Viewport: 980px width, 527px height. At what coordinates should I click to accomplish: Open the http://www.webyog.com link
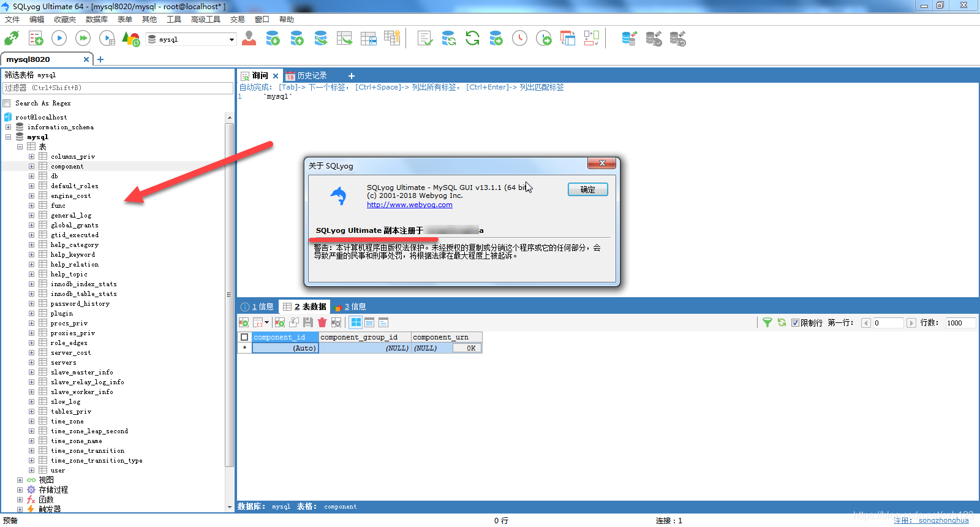[410, 205]
